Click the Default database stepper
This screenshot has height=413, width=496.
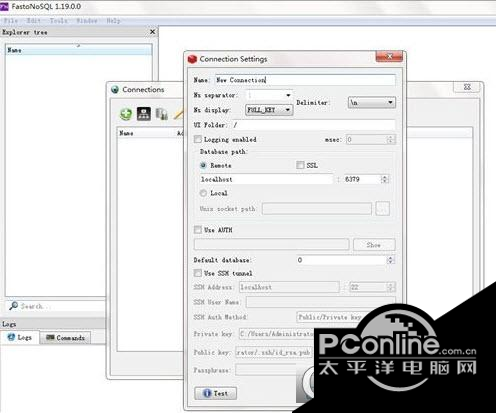345,260
